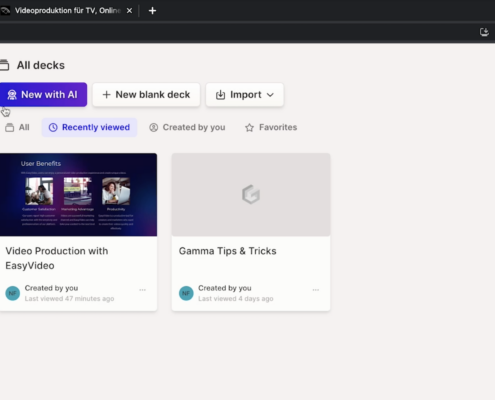Select the Recently viewed tab
Screen dimensions: 495x400
89,127
